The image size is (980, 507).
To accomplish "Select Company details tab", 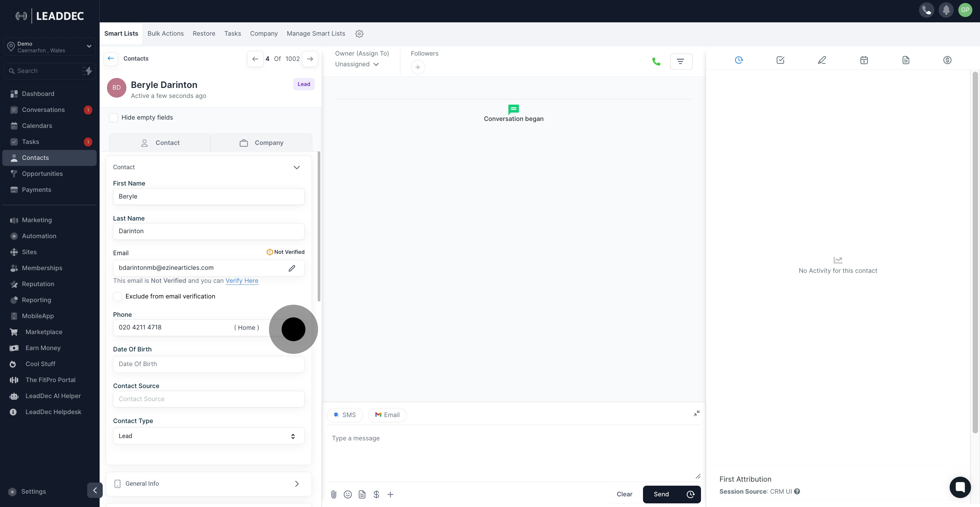I will (261, 143).
